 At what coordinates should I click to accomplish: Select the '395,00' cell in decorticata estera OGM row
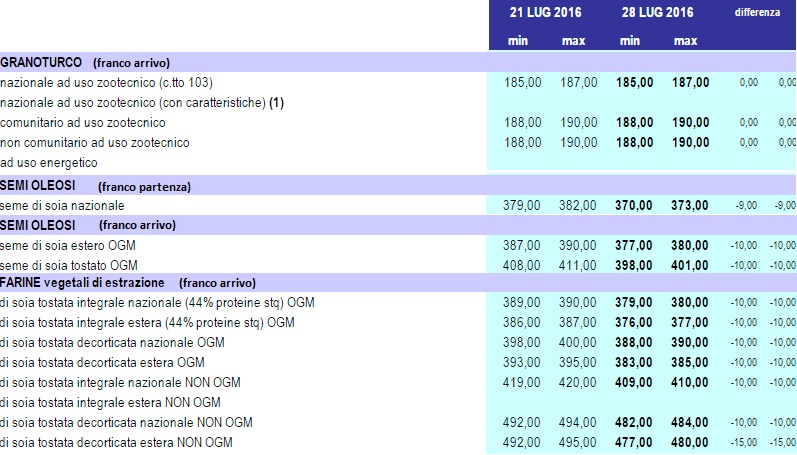coord(577,362)
